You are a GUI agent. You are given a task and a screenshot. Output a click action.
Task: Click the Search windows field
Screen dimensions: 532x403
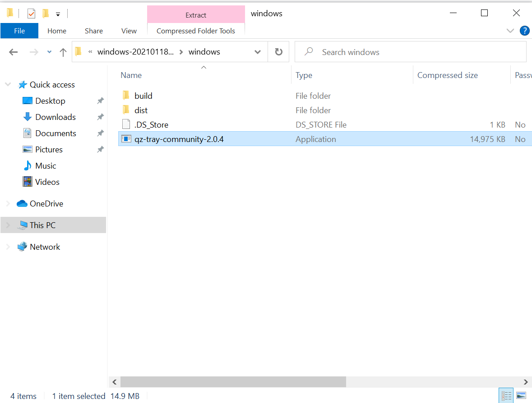coord(411,52)
